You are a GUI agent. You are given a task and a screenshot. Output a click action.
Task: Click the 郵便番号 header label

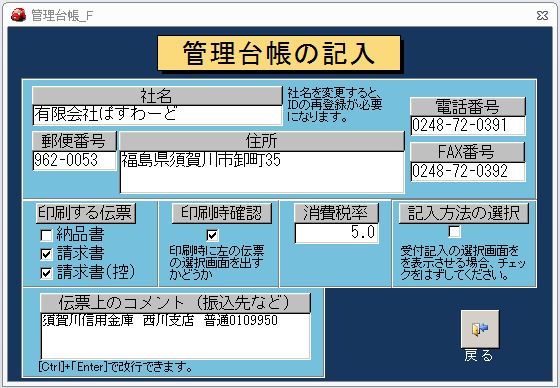click(74, 141)
